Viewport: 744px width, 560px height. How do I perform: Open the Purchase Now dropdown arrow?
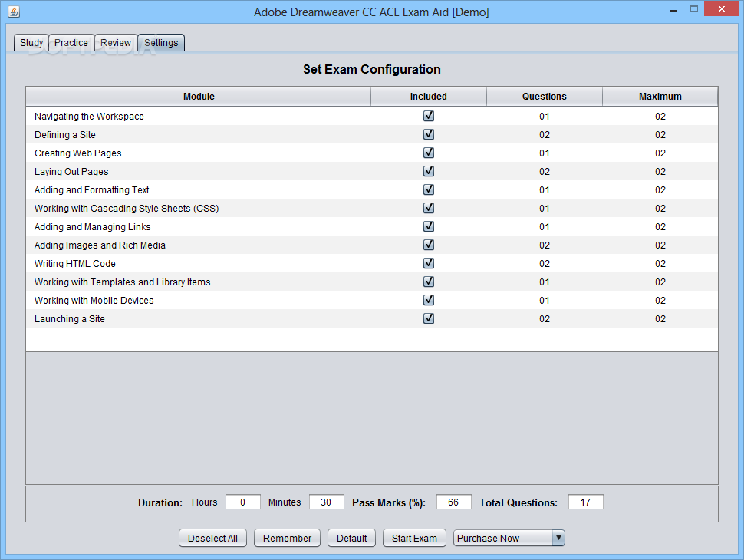pos(558,538)
